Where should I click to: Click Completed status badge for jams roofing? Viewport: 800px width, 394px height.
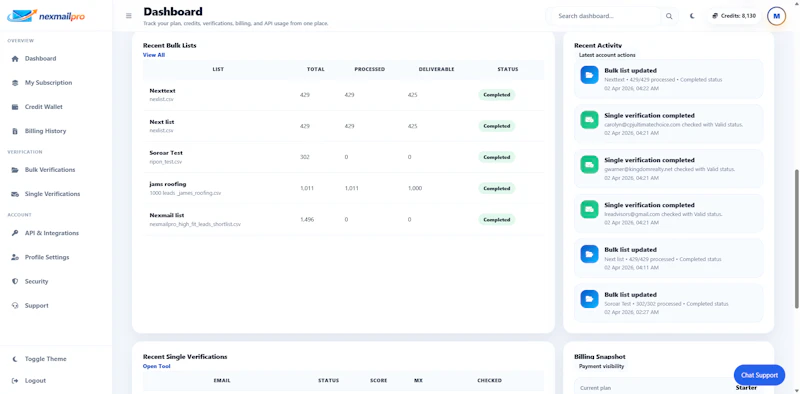click(x=496, y=188)
